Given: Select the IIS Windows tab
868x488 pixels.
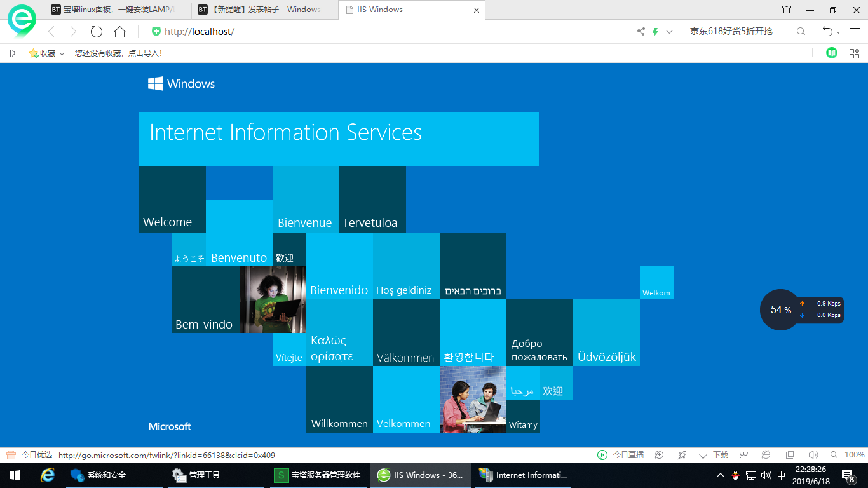Looking at the screenshot, I should tap(411, 10).
